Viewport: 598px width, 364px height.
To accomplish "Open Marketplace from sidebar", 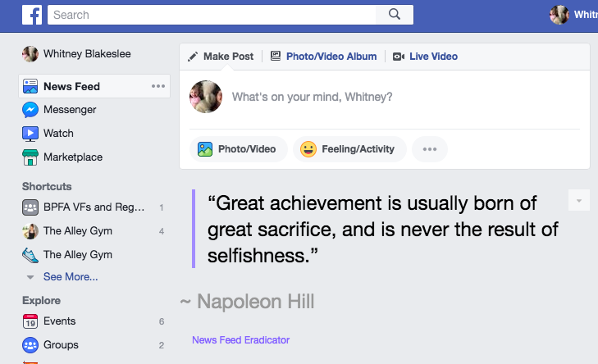I will [x=73, y=157].
